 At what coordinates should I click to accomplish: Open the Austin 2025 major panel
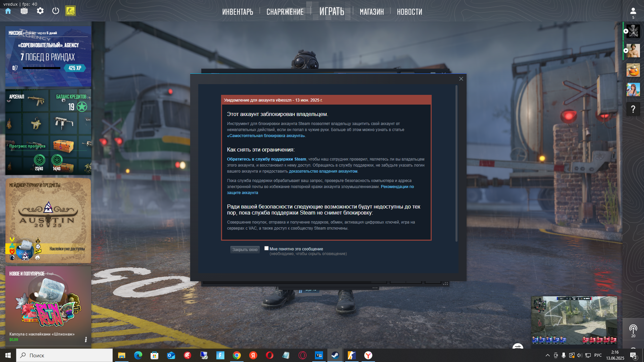pyautogui.click(x=48, y=221)
